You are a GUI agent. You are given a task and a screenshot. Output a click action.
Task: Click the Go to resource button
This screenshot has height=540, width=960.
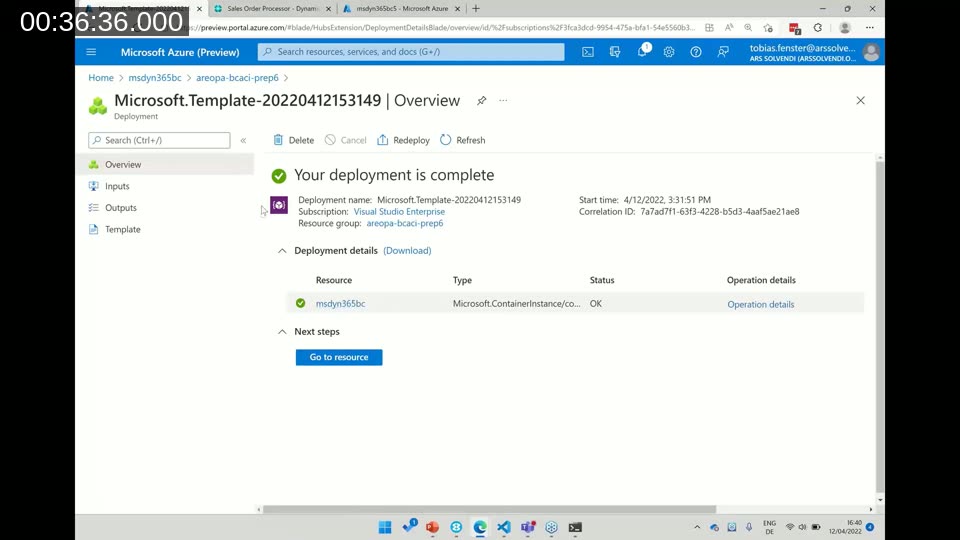coord(339,357)
